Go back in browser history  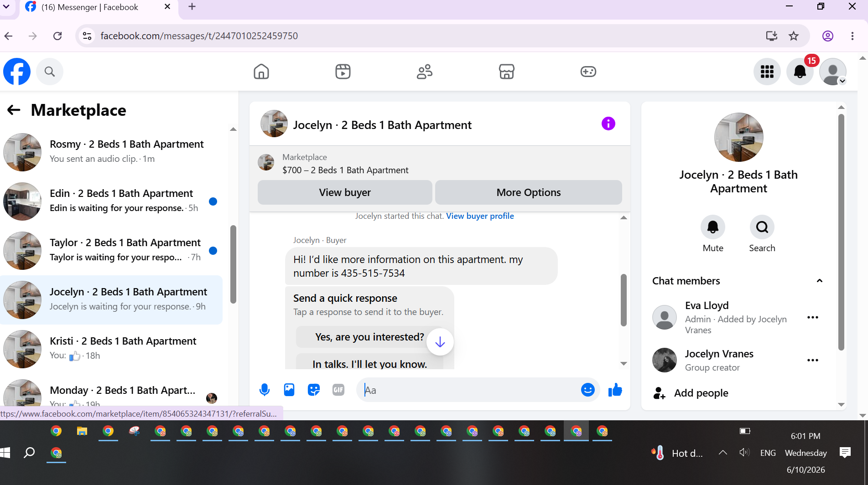tap(9, 36)
